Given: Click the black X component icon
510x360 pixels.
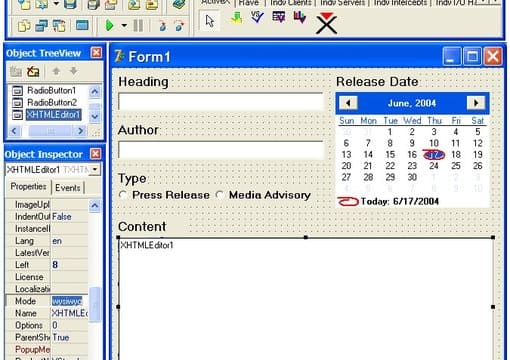Looking at the screenshot, I should pyautogui.click(x=326, y=23).
